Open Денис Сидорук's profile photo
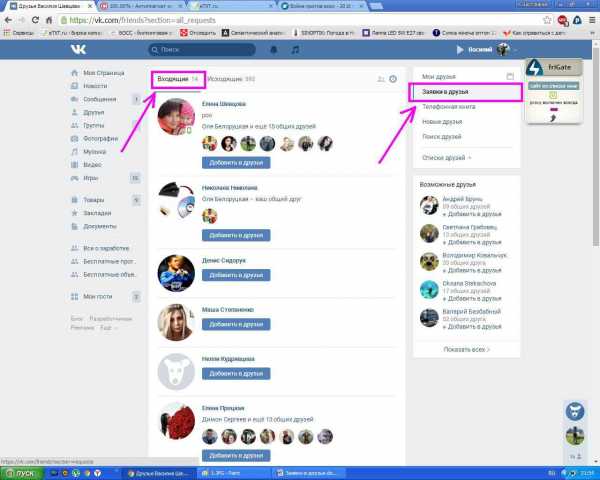The image size is (600, 480). (176, 273)
